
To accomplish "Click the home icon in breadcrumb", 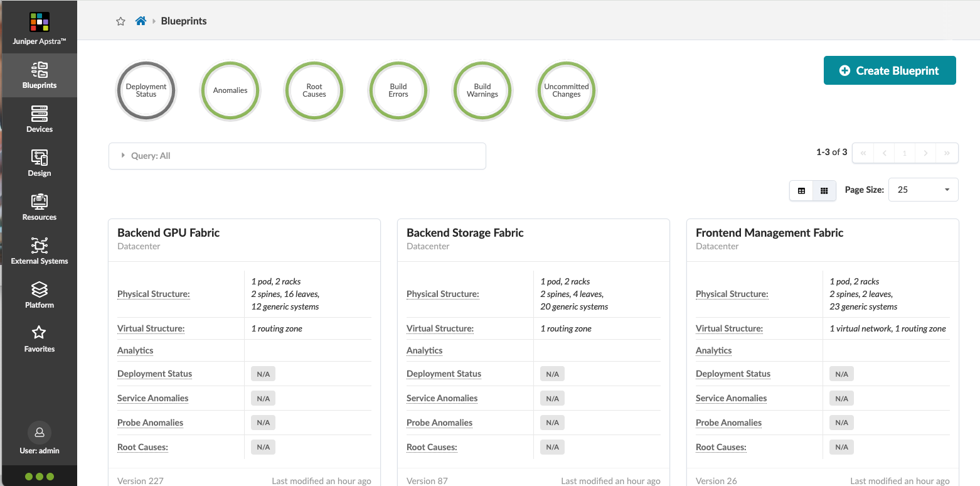I will pyautogui.click(x=141, y=21).
